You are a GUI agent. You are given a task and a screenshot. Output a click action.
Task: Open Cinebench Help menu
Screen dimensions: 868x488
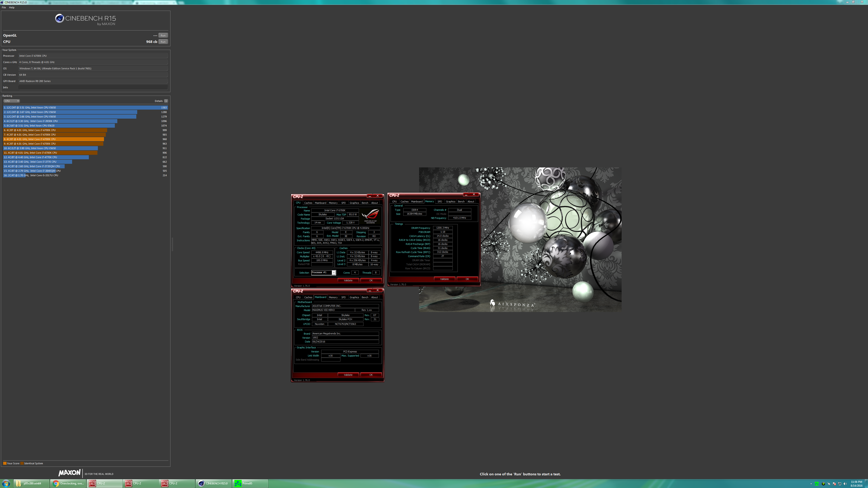tap(12, 7)
